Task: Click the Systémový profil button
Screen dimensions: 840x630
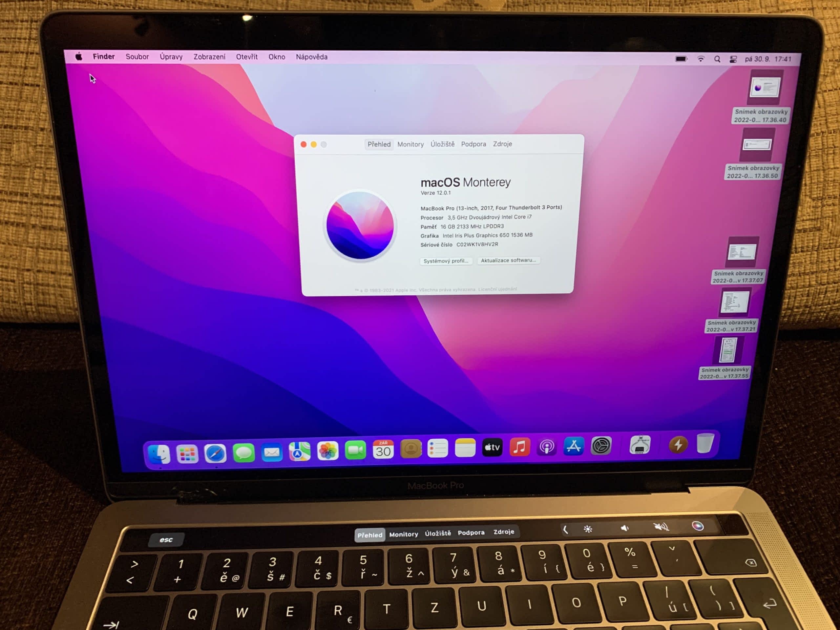Action: coord(446,261)
